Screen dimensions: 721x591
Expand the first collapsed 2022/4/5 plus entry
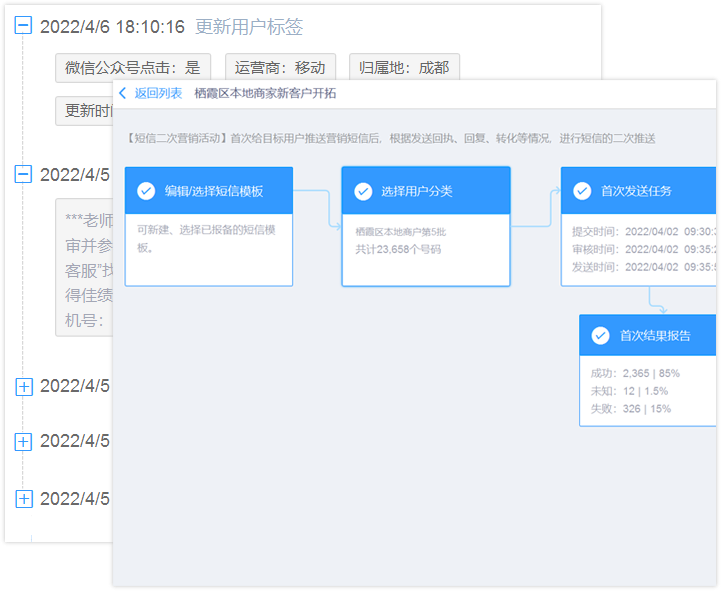click(24, 386)
